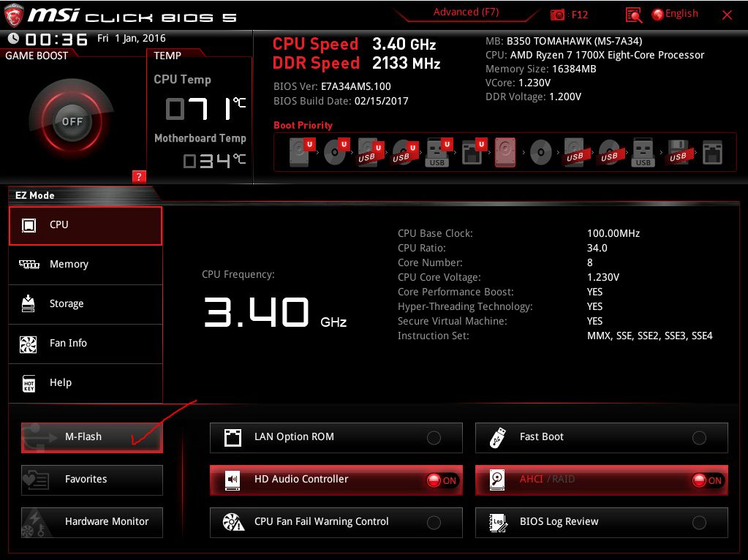Open the Fan Info section
Viewport: 748px width, 560px height.
(86, 344)
